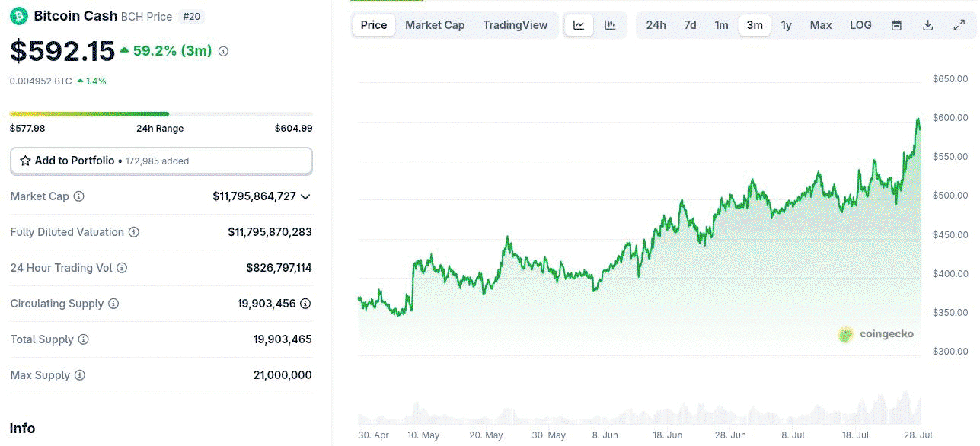Click the Bitcoin Cash green logo icon
The width and height of the screenshot is (980, 446).
click(19, 16)
